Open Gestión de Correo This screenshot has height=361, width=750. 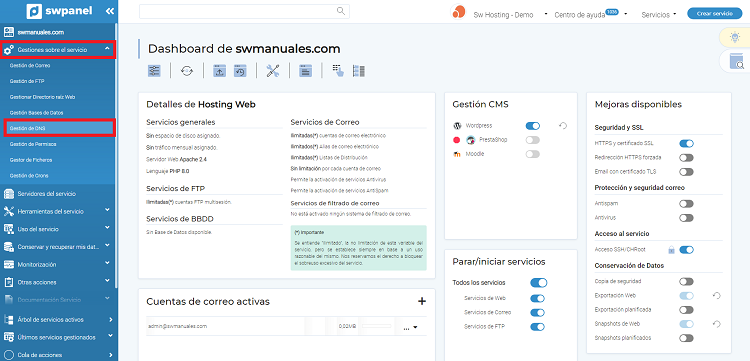(30, 66)
